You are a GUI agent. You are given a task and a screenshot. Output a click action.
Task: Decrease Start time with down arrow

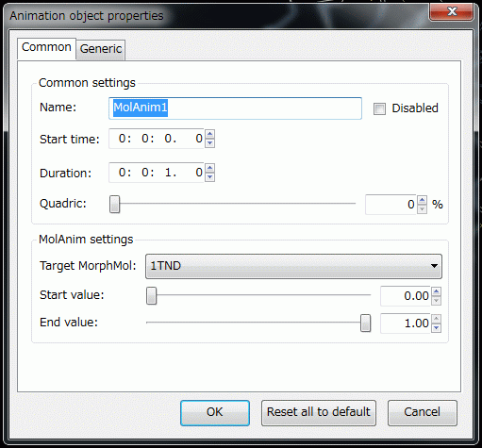pyautogui.click(x=210, y=143)
